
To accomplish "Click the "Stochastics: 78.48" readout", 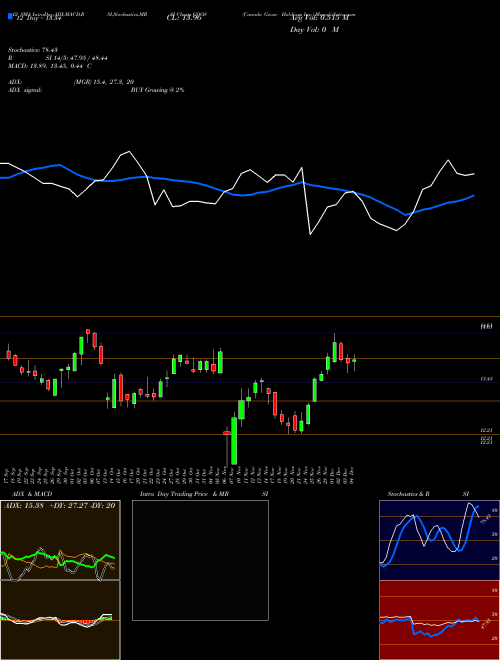I will pyautogui.click(x=32, y=50).
